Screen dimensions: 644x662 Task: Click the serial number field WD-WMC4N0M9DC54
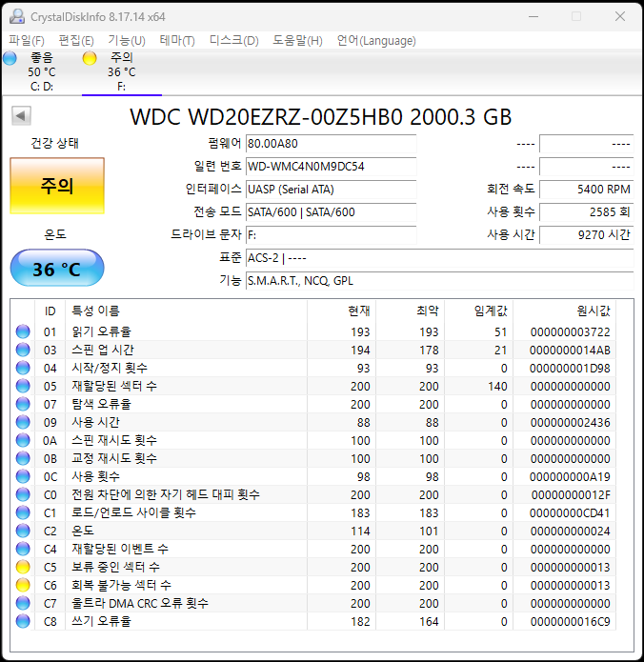(332, 167)
